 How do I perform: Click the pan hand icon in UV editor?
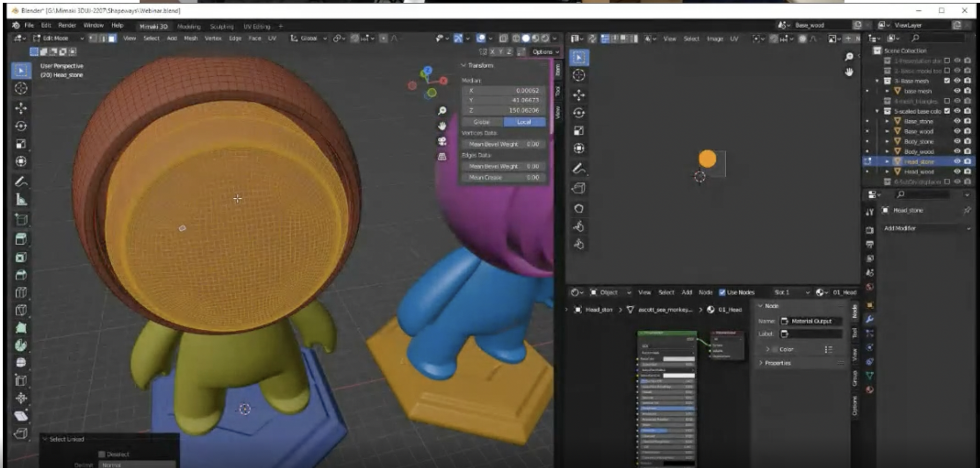pyautogui.click(x=849, y=72)
